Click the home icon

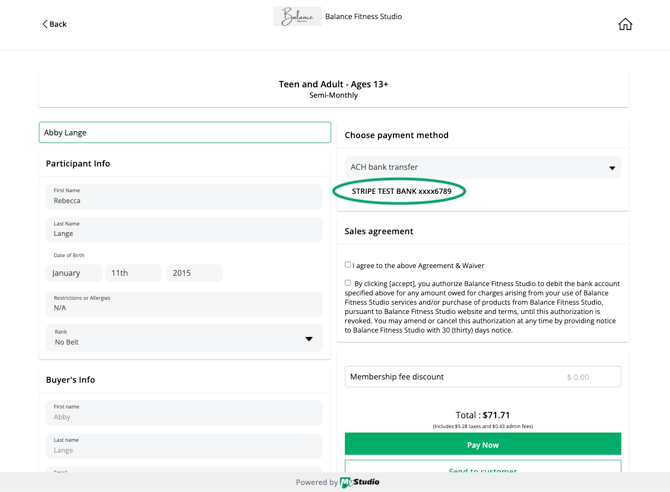point(625,24)
